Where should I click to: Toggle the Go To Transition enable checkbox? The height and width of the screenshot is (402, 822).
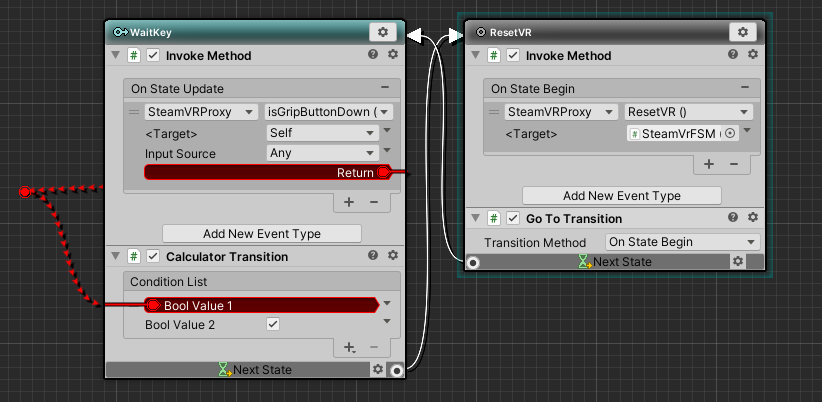(x=513, y=218)
